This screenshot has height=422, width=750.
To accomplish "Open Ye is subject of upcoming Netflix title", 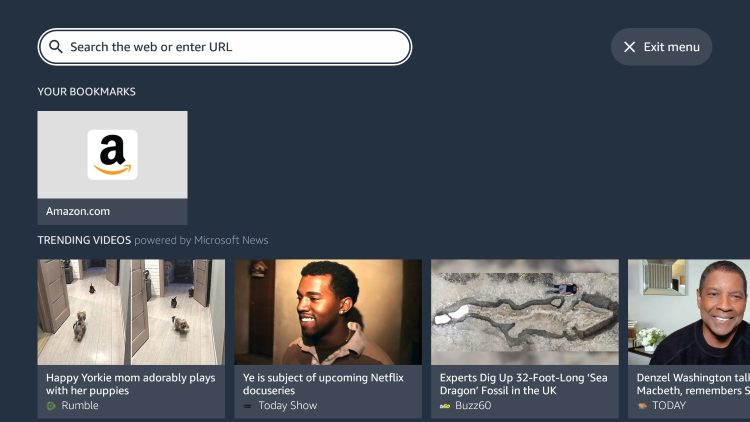I will (x=323, y=384).
